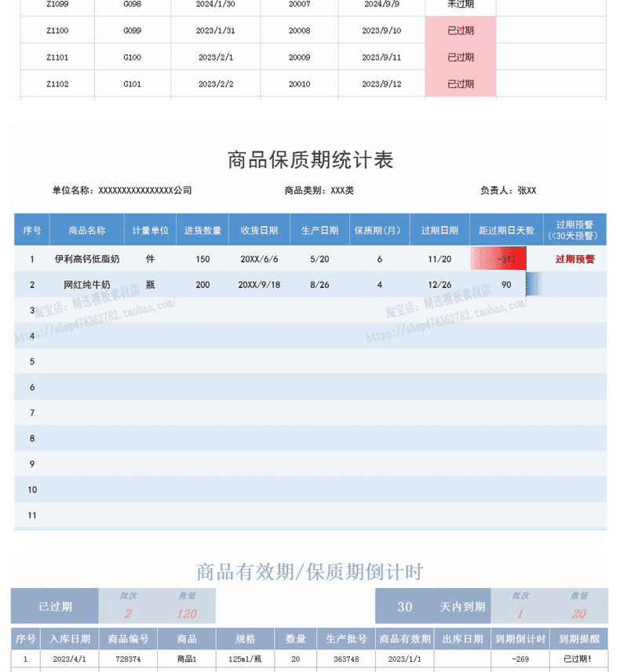620x672 pixels.
Task: Select receiving date 20XX/6/6
Action: (x=259, y=259)
